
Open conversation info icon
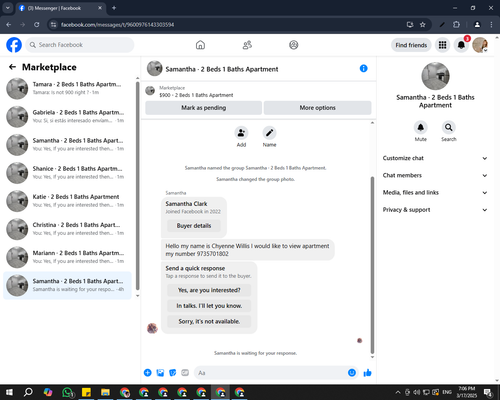coord(364,68)
